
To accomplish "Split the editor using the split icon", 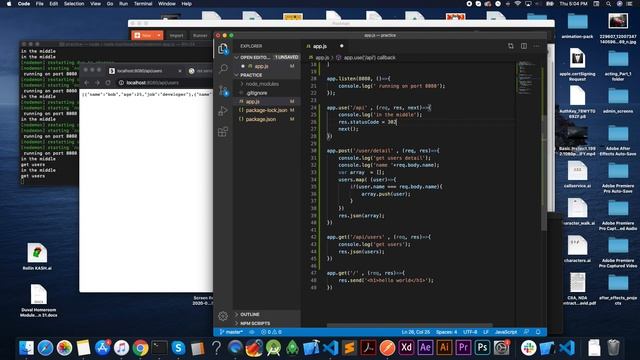I will point(524,46).
